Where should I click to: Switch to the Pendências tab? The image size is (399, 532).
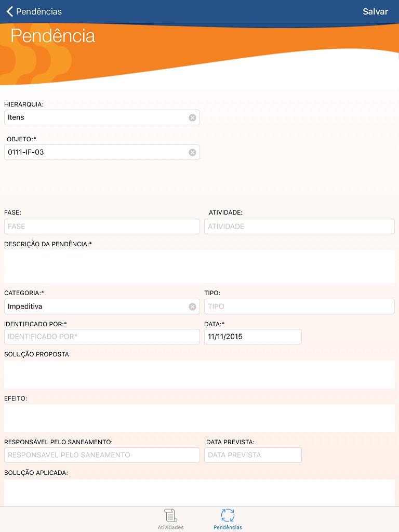click(228, 519)
